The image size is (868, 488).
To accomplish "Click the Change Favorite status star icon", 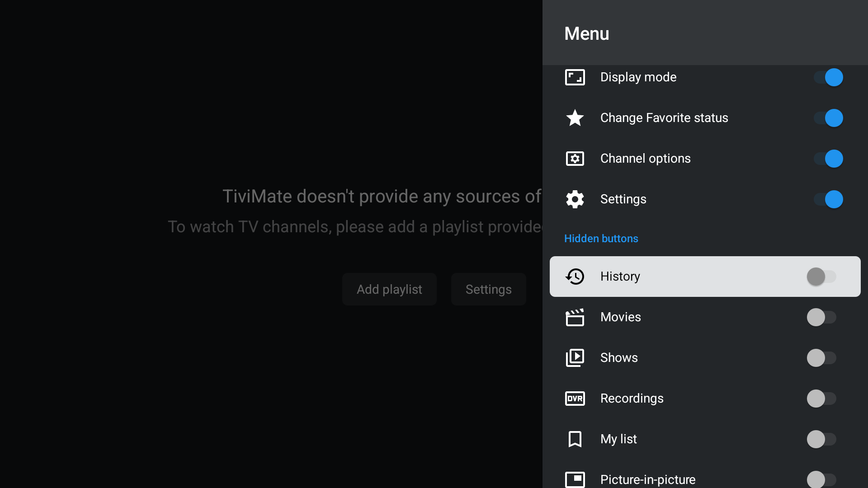I will tap(575, 118).
